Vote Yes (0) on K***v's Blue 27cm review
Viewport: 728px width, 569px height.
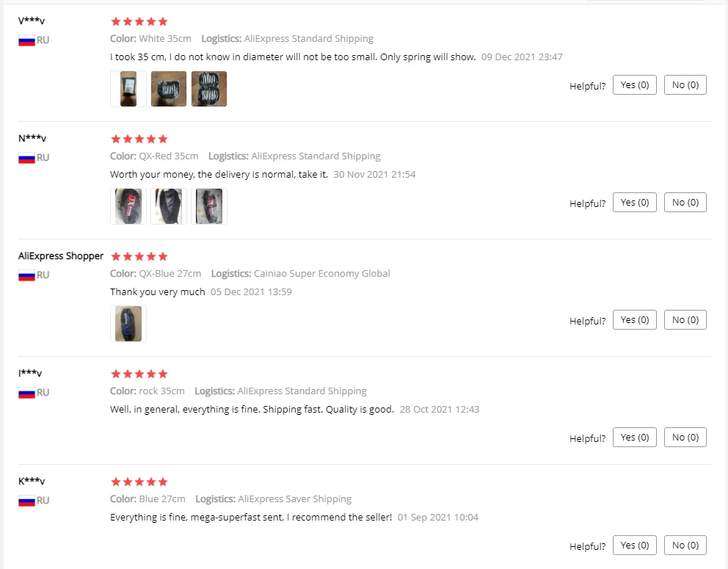[x=634, y=546]
